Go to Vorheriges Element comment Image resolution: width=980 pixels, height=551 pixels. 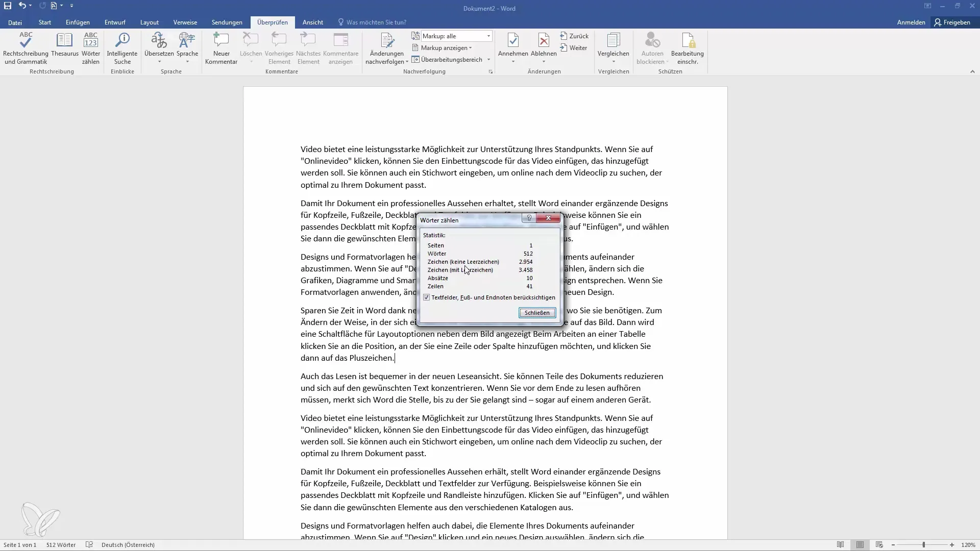pos(279,48)
